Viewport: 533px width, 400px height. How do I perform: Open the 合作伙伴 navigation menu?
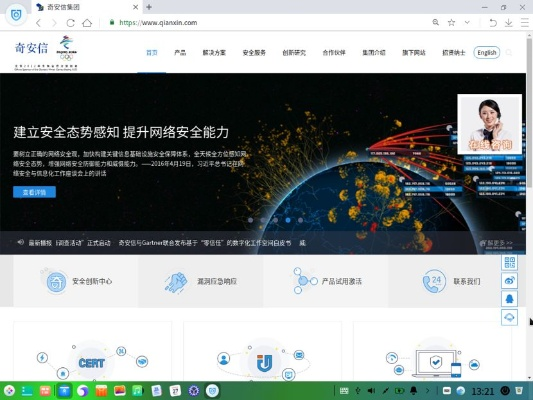[x=334, y=53]
